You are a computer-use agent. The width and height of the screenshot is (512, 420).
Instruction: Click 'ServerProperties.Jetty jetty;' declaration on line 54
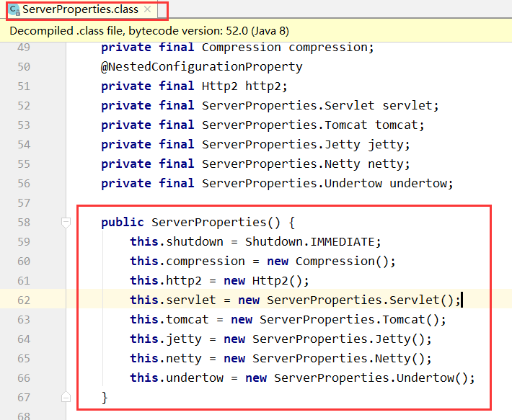(x=306, y=145)
